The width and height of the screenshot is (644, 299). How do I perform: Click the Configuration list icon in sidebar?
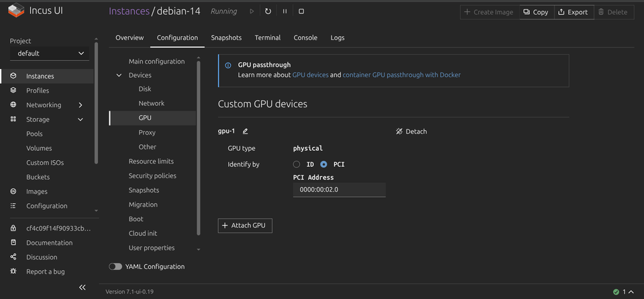13,206
